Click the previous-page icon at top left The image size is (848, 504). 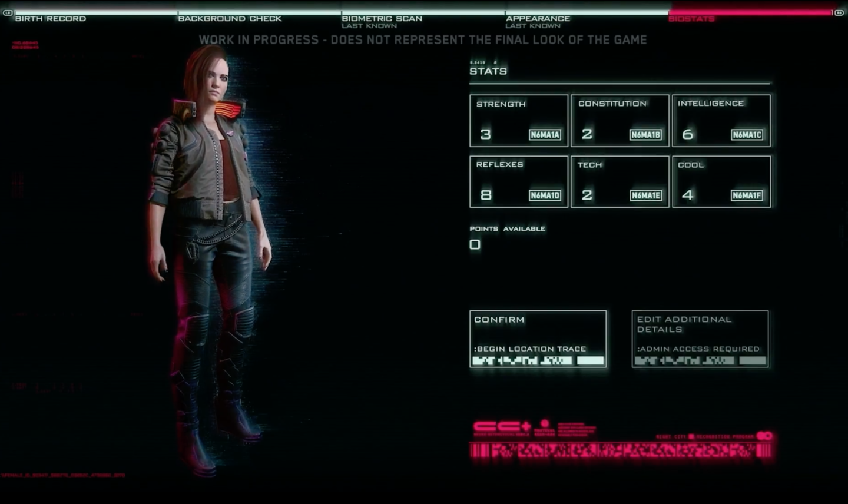[x=8, y=12]
